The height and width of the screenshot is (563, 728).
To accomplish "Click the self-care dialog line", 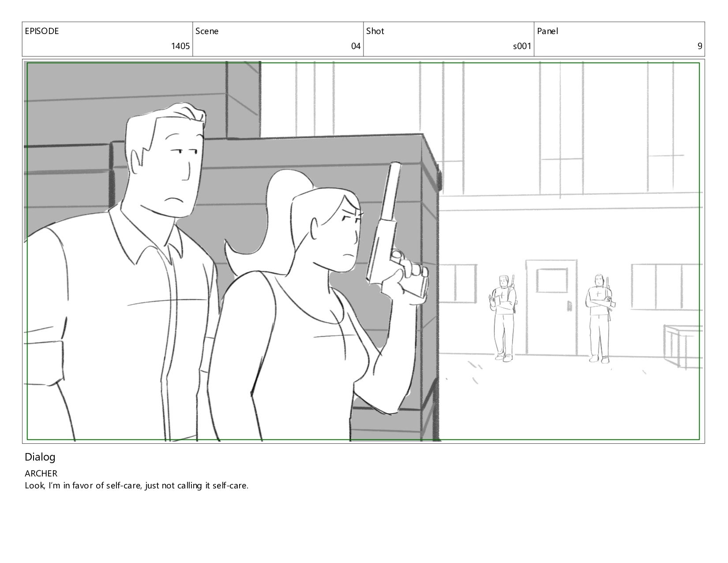I will tap(137, 486).
